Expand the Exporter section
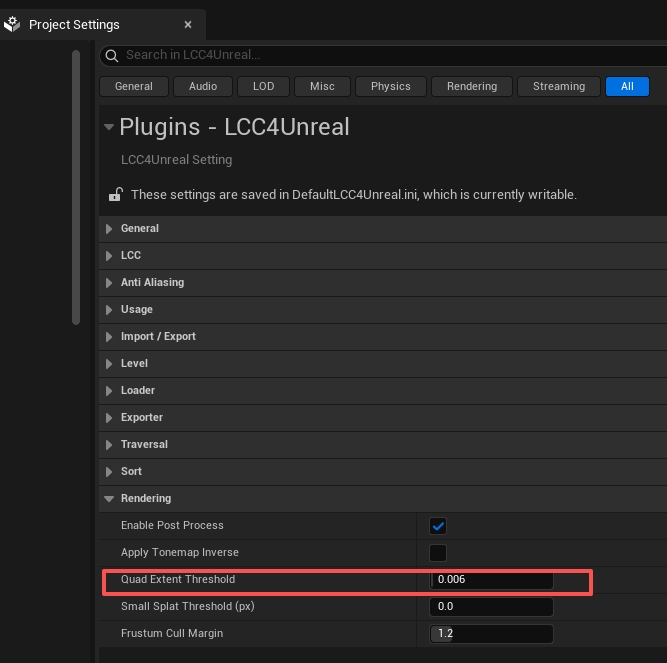667x663 pixels. pyautogui.click(x=109, y=418)
